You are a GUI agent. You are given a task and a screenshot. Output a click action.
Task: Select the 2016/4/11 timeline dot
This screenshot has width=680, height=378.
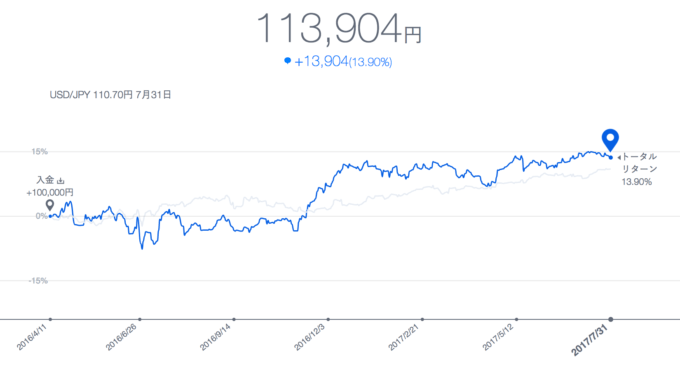(50, 319)
